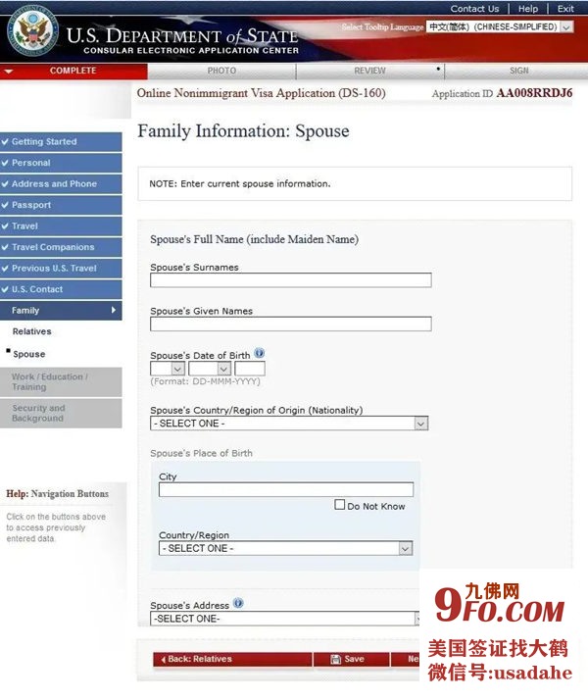Switch to the PHOTO step tab
This screenshot has width=588, height=700.
click(221, 71)
